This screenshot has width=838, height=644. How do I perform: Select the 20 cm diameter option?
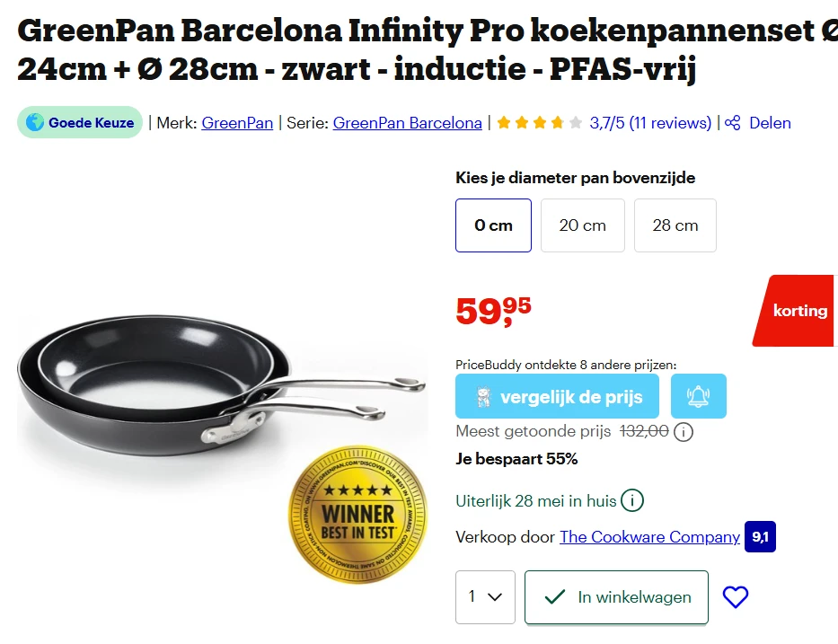coord(583,225)
